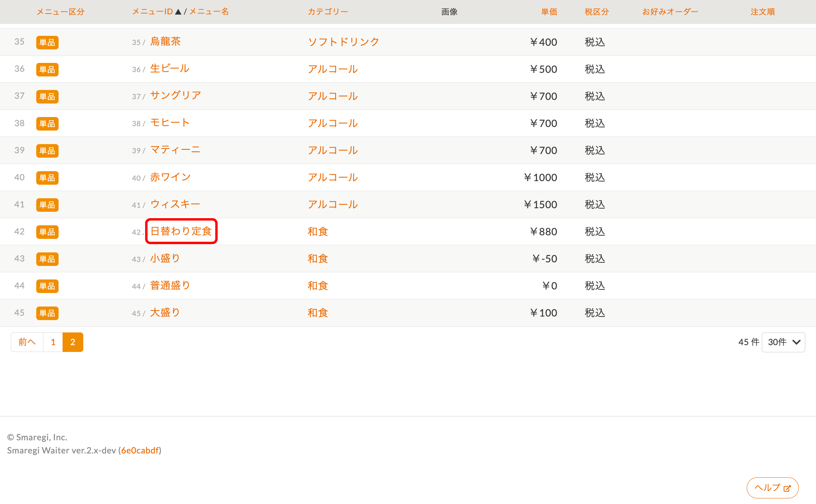
Task: Open the 生ビール menu item
Action: point(170,69)
